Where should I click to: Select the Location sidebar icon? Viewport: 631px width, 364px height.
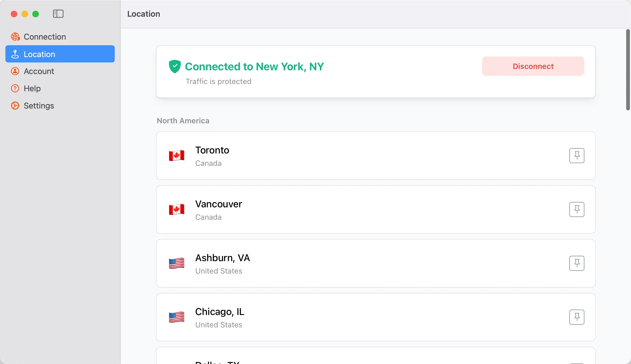[15, 54]
